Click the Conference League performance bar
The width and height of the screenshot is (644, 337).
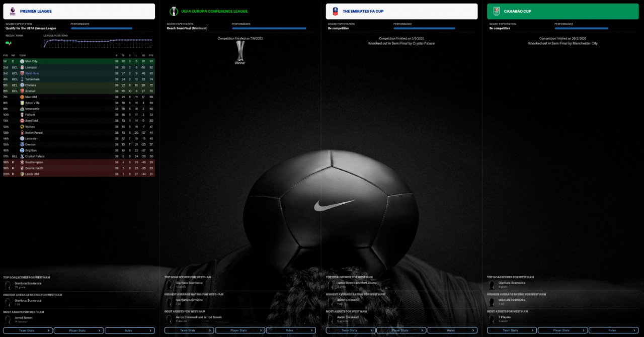[x=269, y=29]
